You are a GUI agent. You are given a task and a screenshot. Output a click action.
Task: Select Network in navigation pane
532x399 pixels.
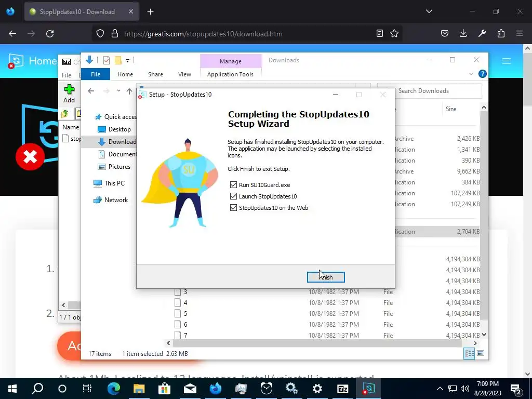pyautogui.click(x=111, y=200)
